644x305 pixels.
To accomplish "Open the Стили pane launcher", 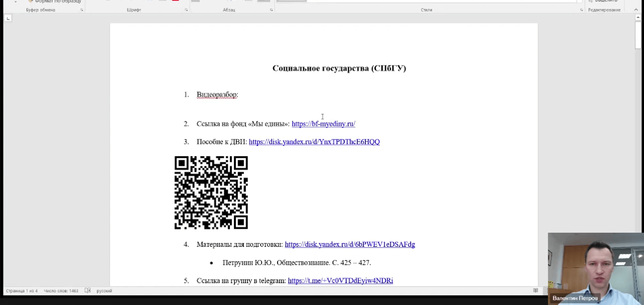I will click(x=582, y=10).
